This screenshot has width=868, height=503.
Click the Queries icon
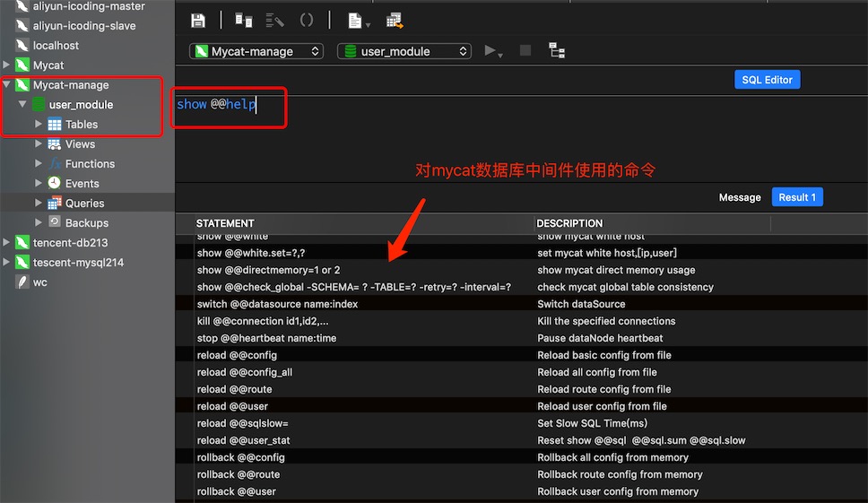coord(54,203)
